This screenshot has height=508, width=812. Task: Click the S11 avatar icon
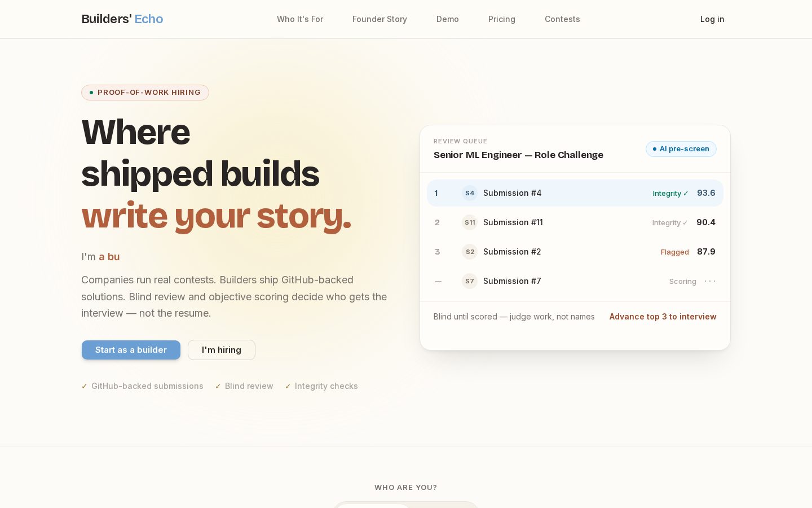470,222
